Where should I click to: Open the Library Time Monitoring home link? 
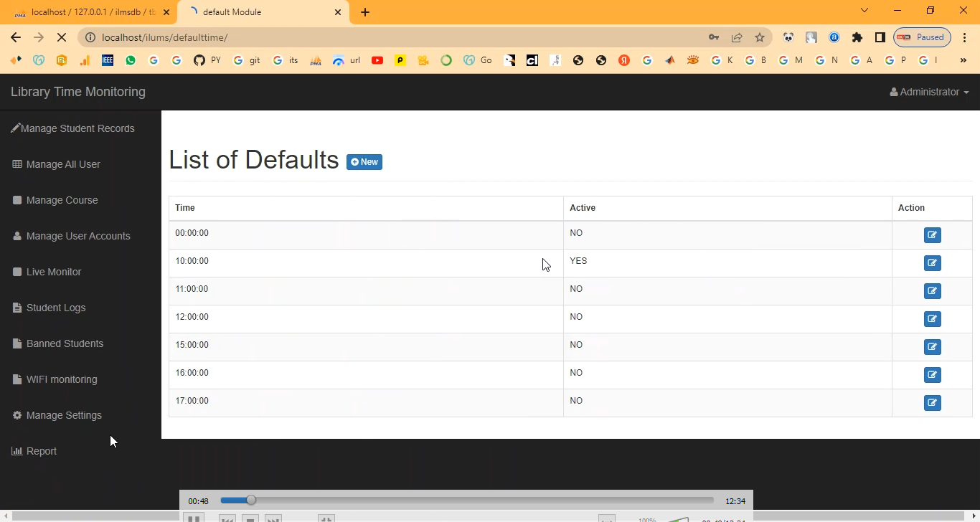[x=78, y=92]
